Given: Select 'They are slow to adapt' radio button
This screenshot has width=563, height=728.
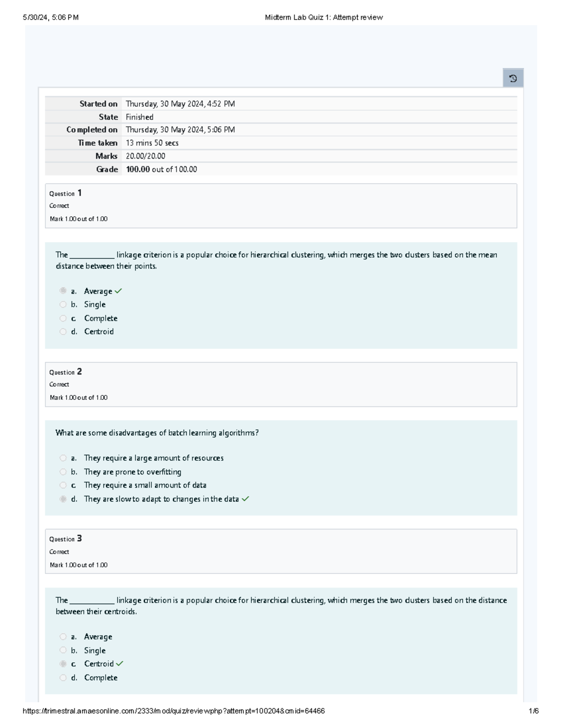Looking at the screenshot, I should (x=63, y=499).
